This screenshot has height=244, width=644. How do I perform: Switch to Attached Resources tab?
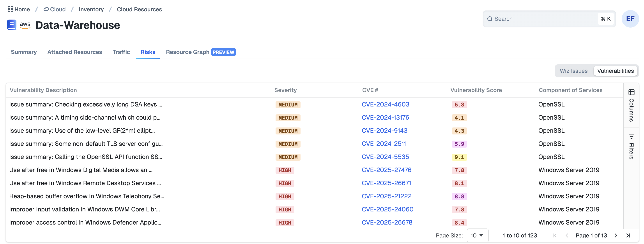[75, 52]
